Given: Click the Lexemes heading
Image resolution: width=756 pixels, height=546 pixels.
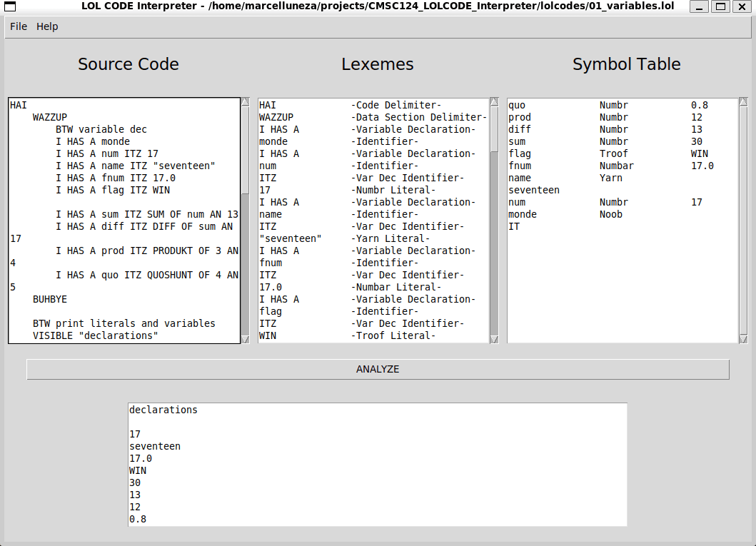Looking at the screenshot, I should point(378,64).
